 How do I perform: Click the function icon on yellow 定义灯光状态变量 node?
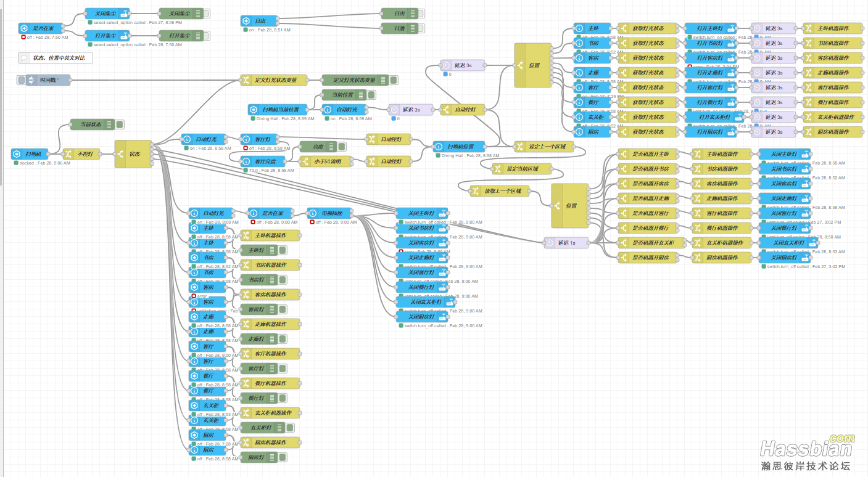(x=246, y=80)
